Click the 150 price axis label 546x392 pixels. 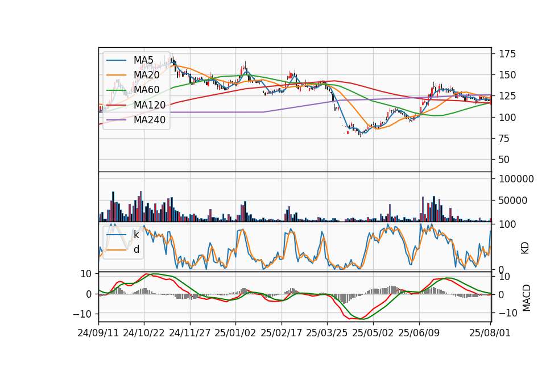click(507, 75)
